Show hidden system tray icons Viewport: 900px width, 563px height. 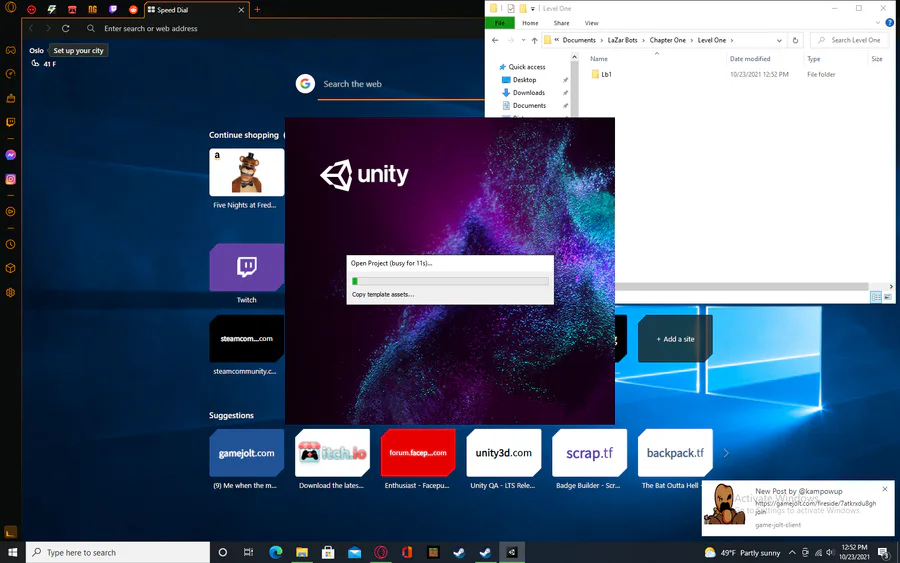coord(792,552)
